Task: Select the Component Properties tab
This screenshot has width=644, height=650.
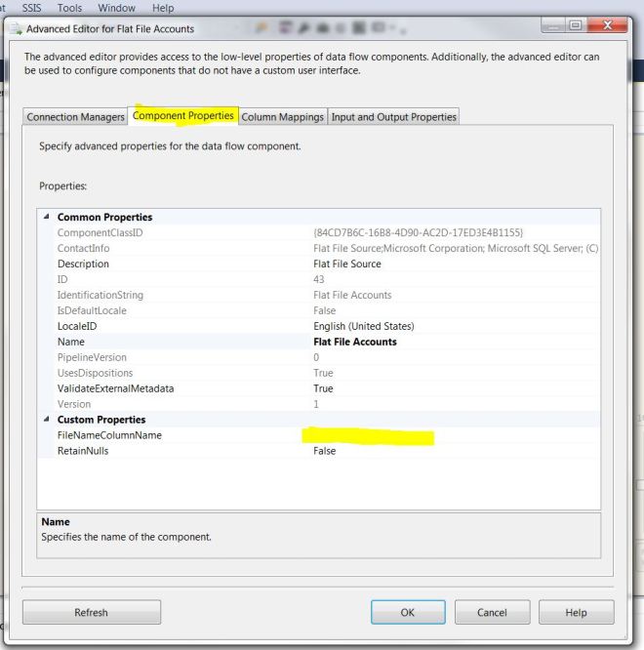Action: click(x=183, y=116)
